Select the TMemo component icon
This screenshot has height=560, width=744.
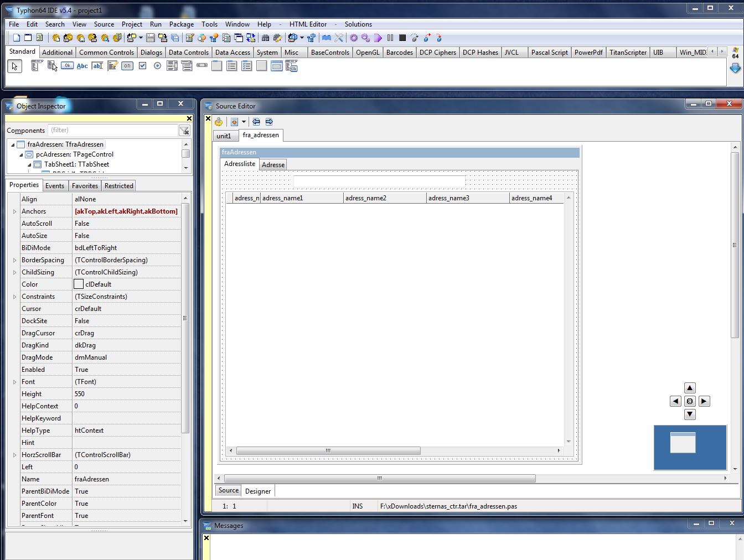112,66
